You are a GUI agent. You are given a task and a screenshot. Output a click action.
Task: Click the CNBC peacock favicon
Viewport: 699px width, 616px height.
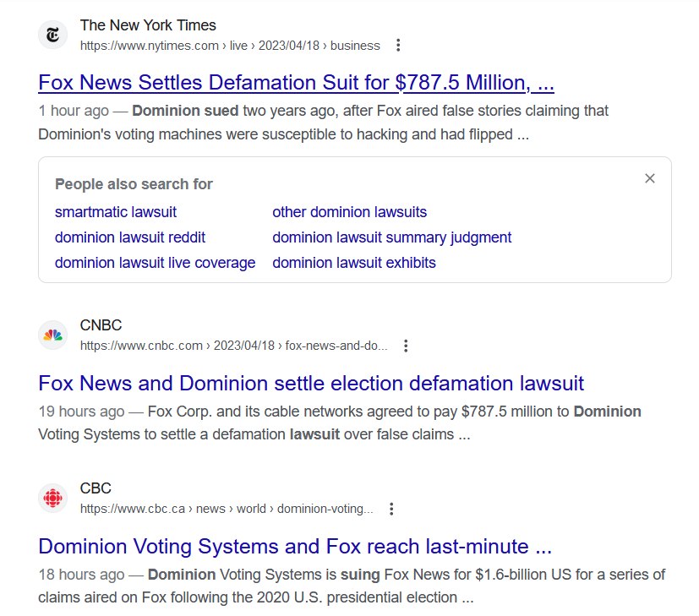pyautogui.click(x=53, y=335)
